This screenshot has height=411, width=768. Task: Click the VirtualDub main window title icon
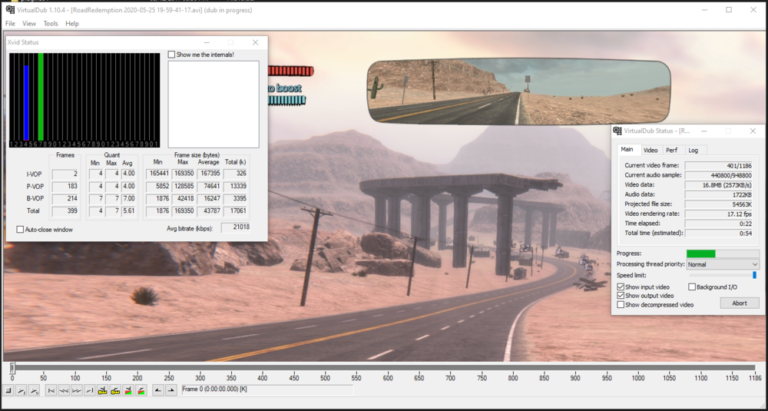(x=10, y=10)
